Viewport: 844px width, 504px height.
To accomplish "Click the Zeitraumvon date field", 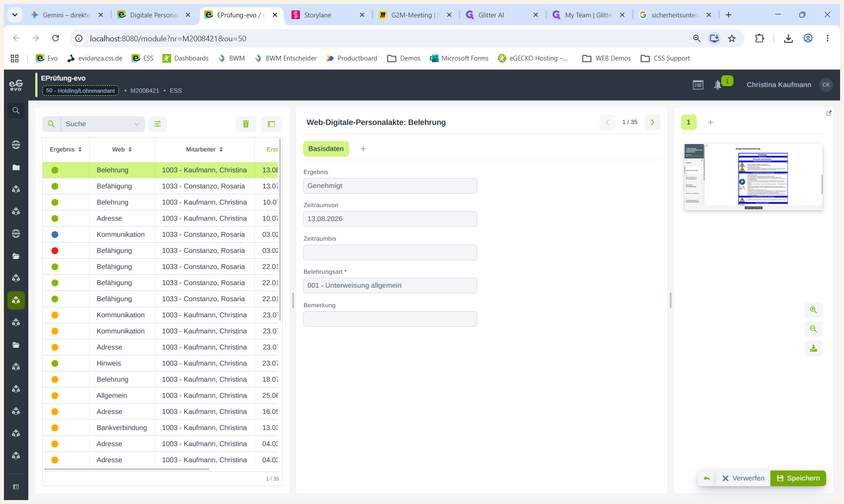I will pyautogui.click(x=390, y=219).
